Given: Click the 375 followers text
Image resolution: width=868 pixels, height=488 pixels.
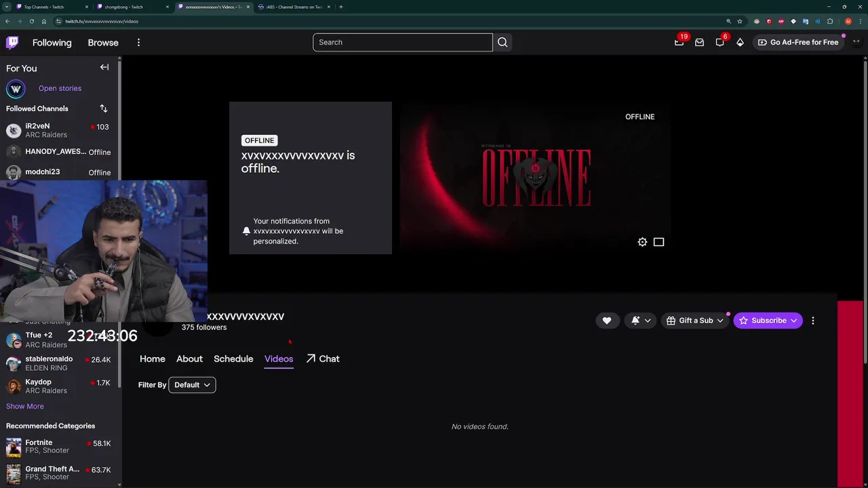Looking at the screenshot, I should coord(204,327).
